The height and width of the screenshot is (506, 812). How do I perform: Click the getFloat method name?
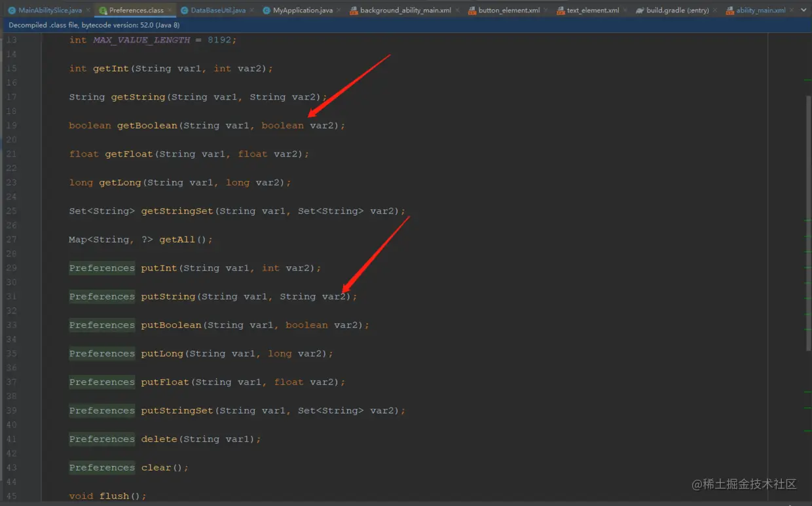pos(129,154)
